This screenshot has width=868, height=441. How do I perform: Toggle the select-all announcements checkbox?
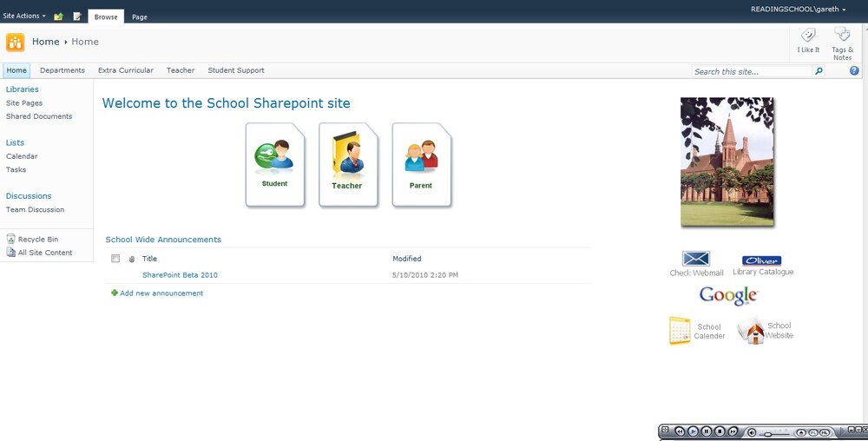tap(115, 259)
